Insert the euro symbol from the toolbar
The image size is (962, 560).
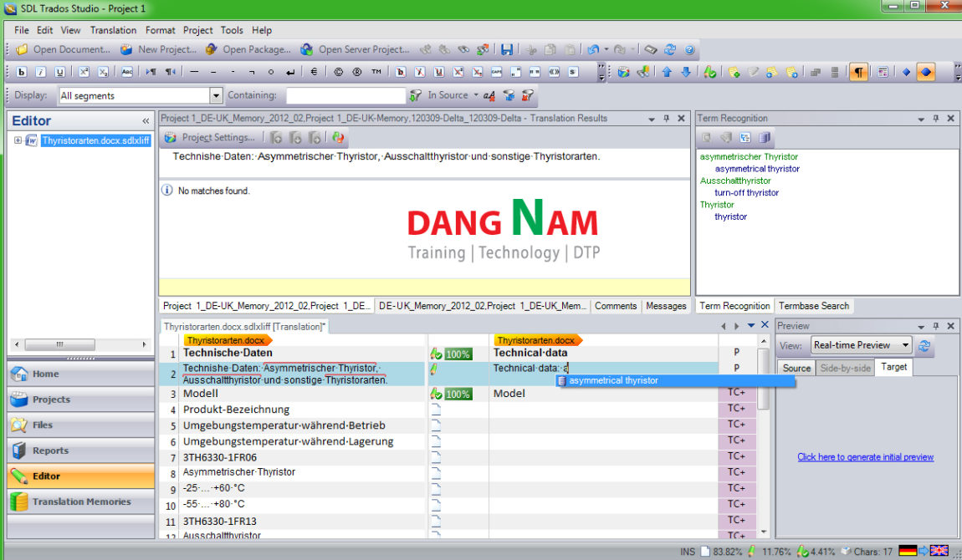pos(314,72)
